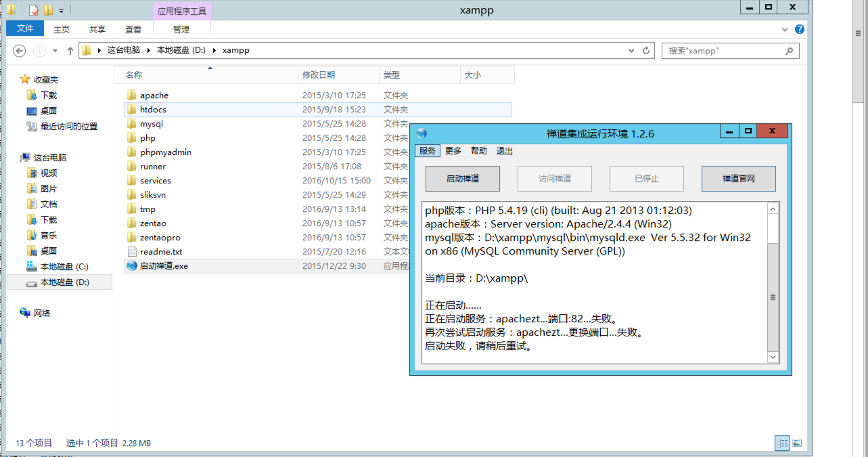Select the php folder icon
The width and height of the screenshot is (868, 457).
point(132,138)
